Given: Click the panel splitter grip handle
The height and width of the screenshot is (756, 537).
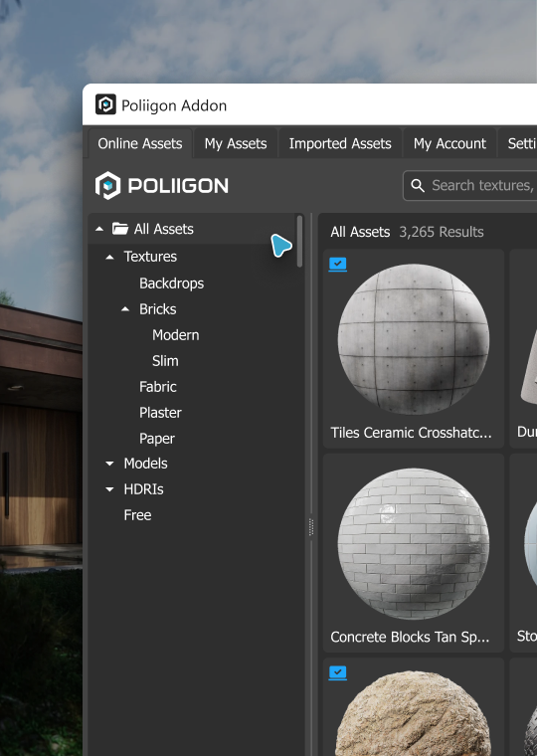Looking at the screenshot, I should coord(311,527).
